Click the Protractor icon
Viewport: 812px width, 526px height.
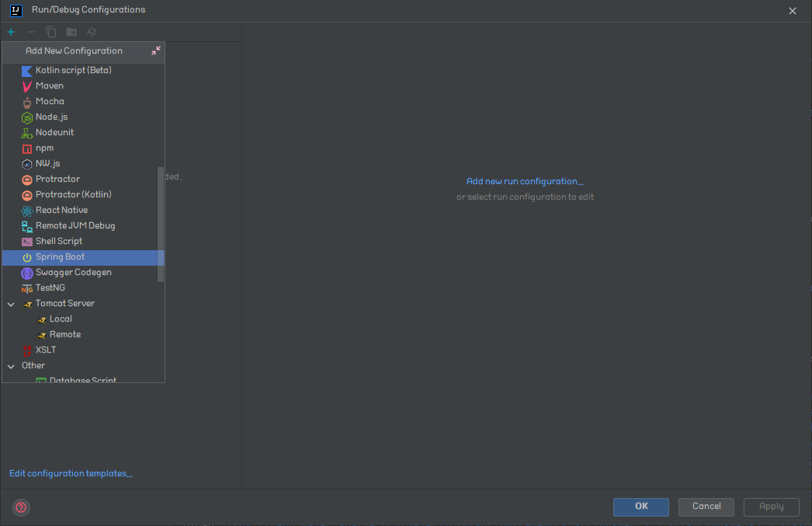(x=27, y=179)
